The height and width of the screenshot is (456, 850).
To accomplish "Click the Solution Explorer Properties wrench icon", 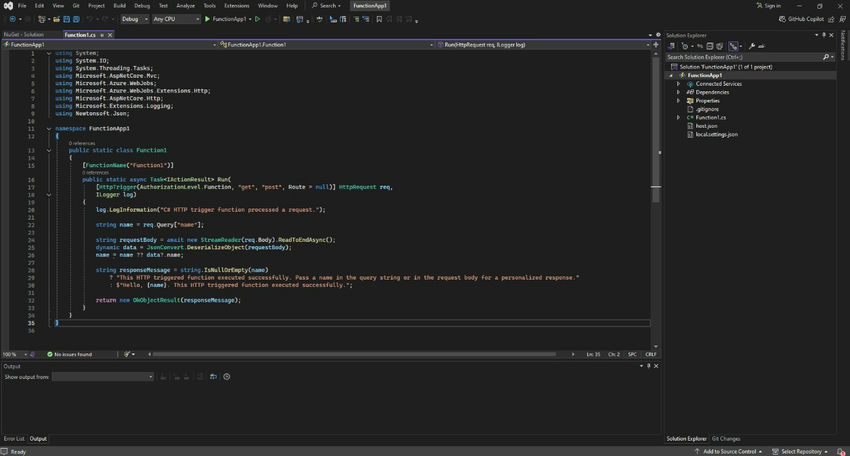I will [x=752, y=46].
